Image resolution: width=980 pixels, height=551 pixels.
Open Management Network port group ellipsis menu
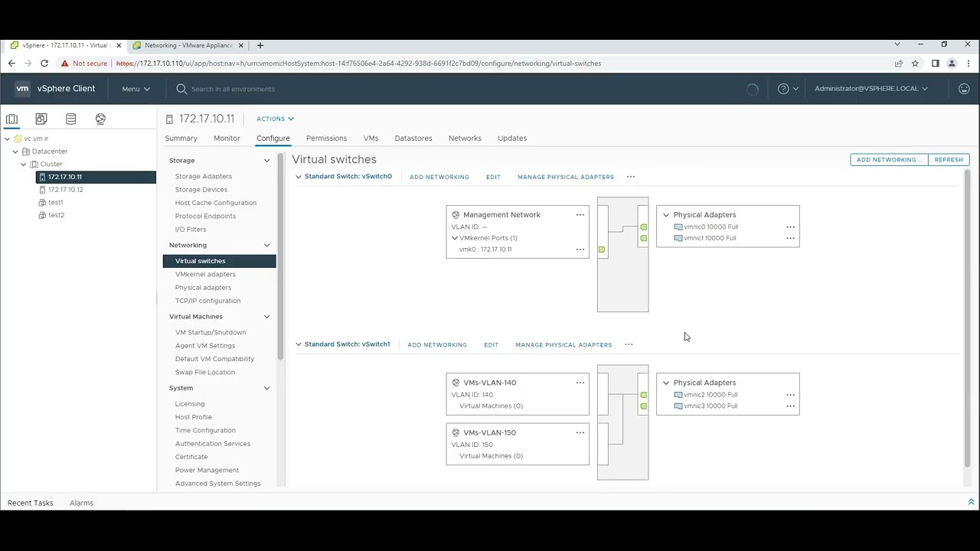coord(580,215)
